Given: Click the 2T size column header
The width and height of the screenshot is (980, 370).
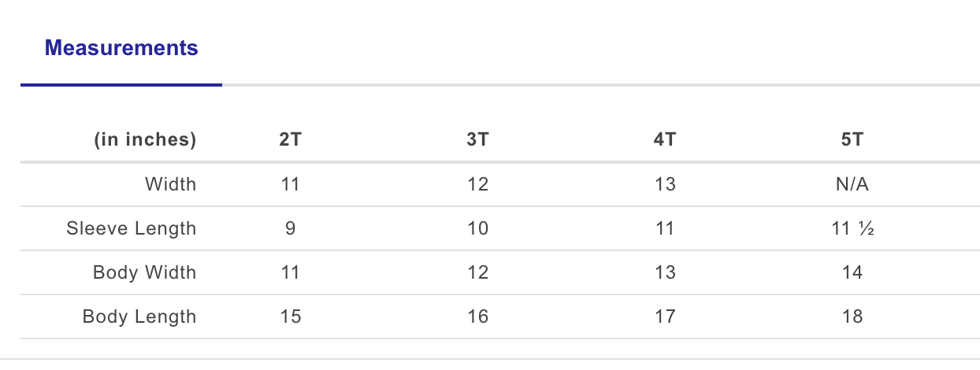Looking at the screenshot, I should click(290, 140).
